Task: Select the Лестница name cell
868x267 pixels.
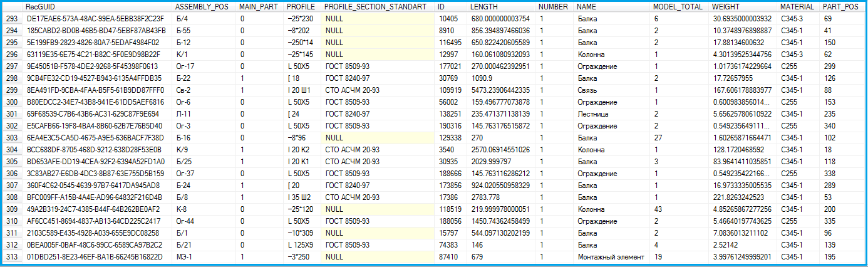Action: click(612, 114)
